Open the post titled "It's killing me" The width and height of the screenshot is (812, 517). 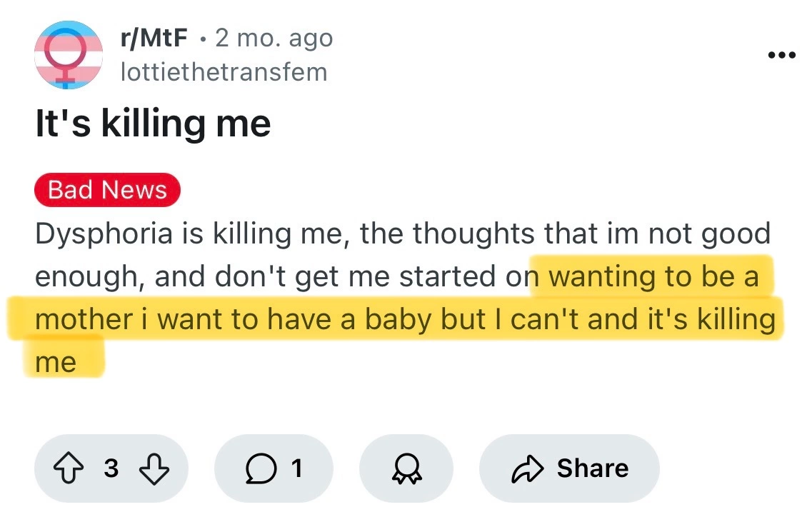pyautogui.click(x=153, y=124)
